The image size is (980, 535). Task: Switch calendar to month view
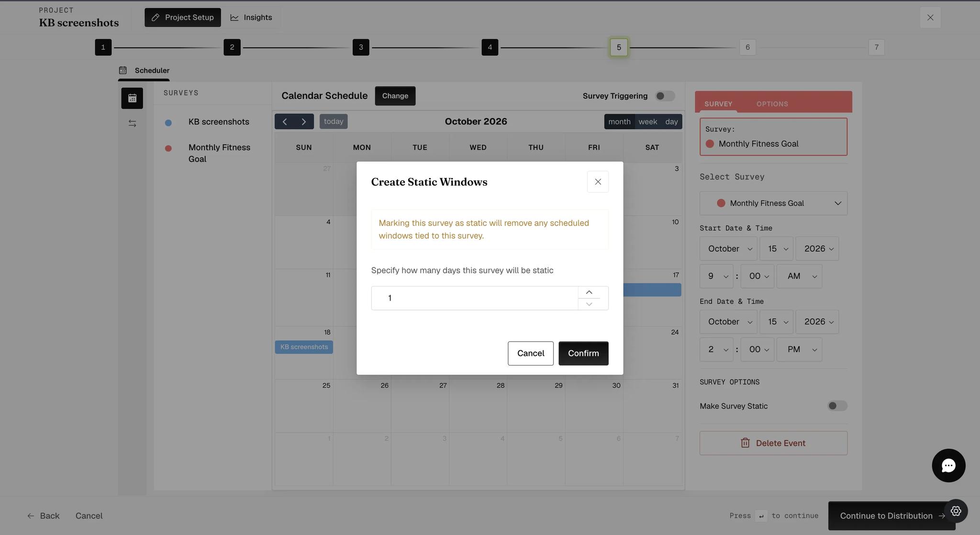(x=619, y=122)
